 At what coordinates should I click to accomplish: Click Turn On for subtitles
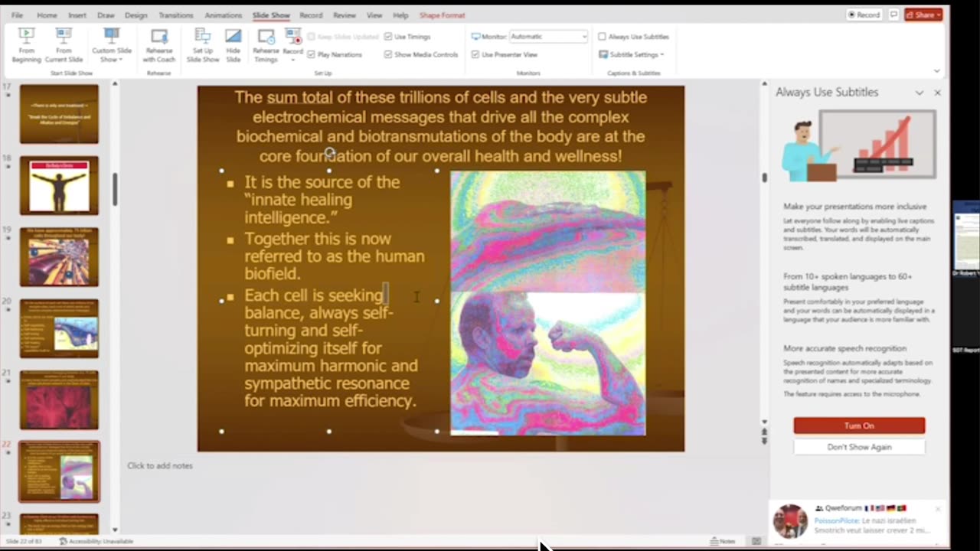tap(859, 425)
